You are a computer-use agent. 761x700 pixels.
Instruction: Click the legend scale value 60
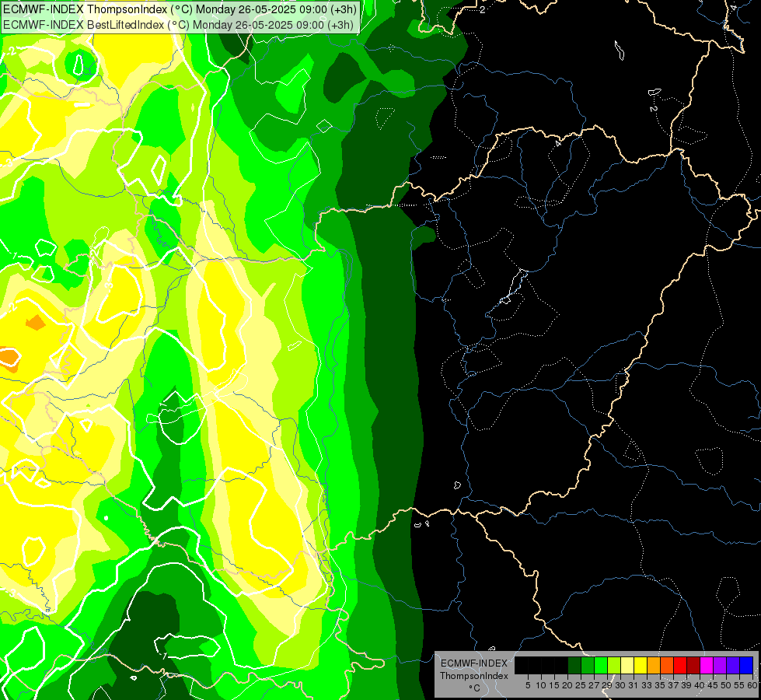752,685
